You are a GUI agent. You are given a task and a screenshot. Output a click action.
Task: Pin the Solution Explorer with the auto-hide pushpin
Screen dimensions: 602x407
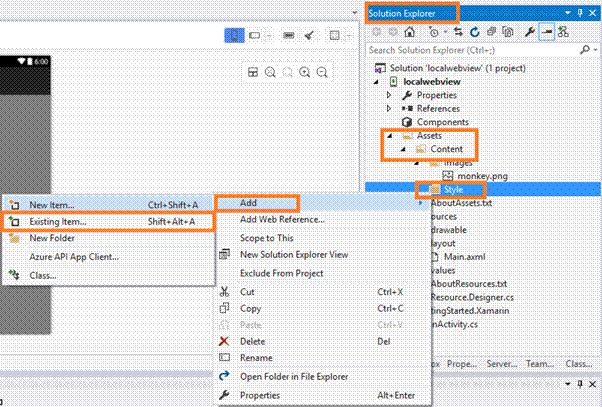point(580,13)
